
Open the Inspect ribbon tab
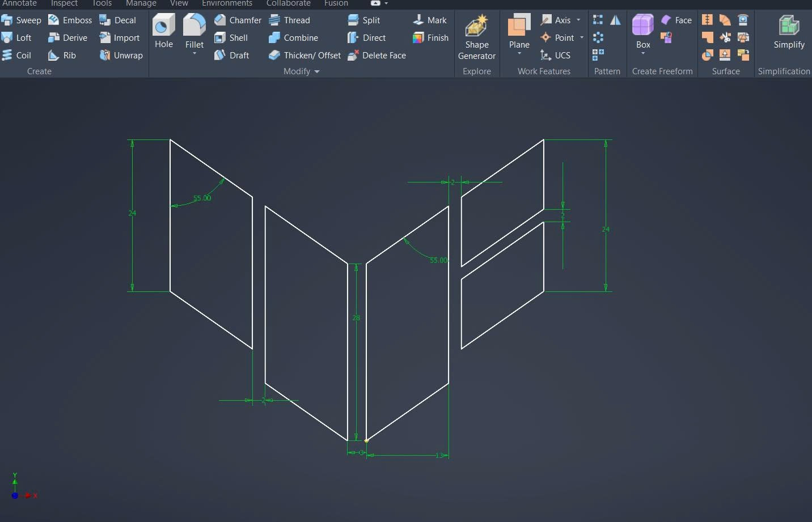(x=64, y=3)
